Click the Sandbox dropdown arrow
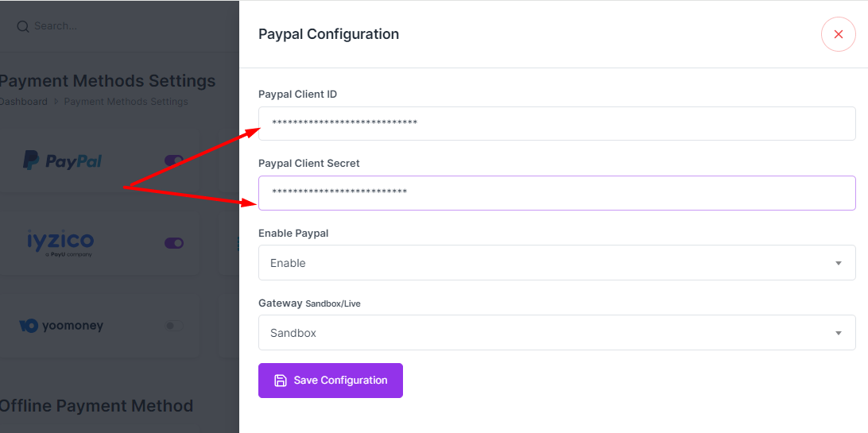 838,333
